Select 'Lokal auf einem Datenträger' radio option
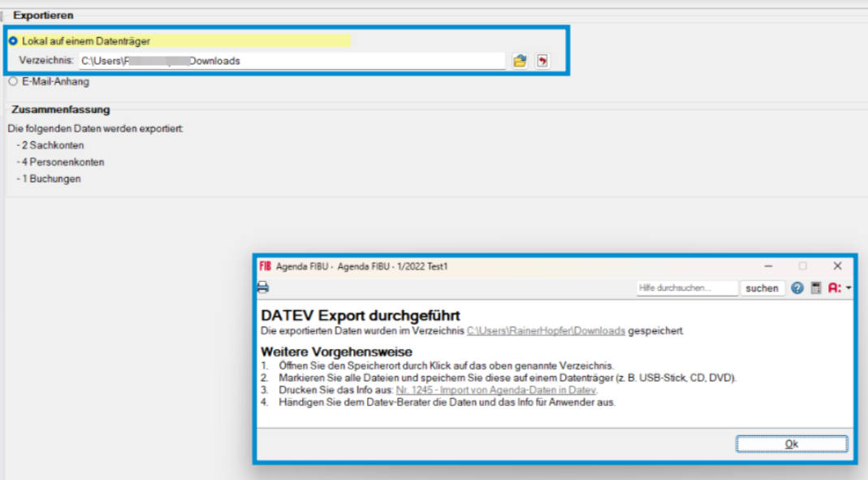Screen dimensions: 868x480 coord(13,41)
